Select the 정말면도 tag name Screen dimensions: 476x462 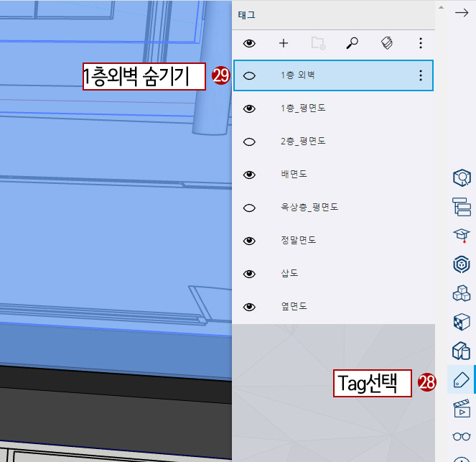[298, 240]
